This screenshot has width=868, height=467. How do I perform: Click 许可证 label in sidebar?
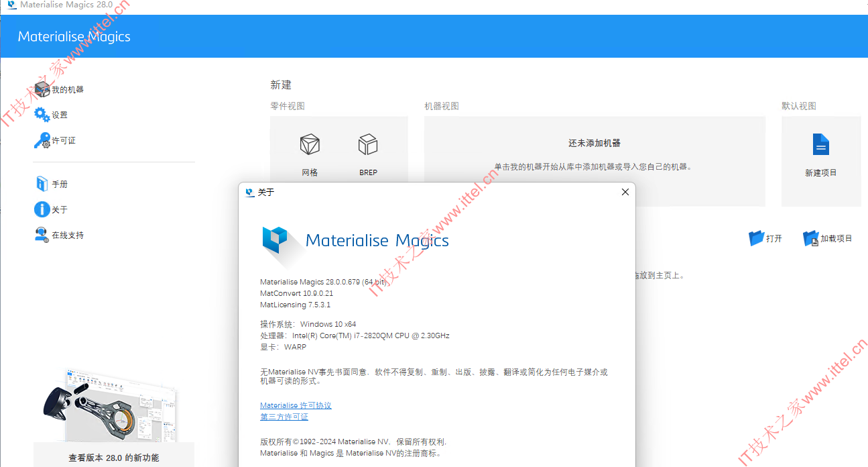pos(64,140)
